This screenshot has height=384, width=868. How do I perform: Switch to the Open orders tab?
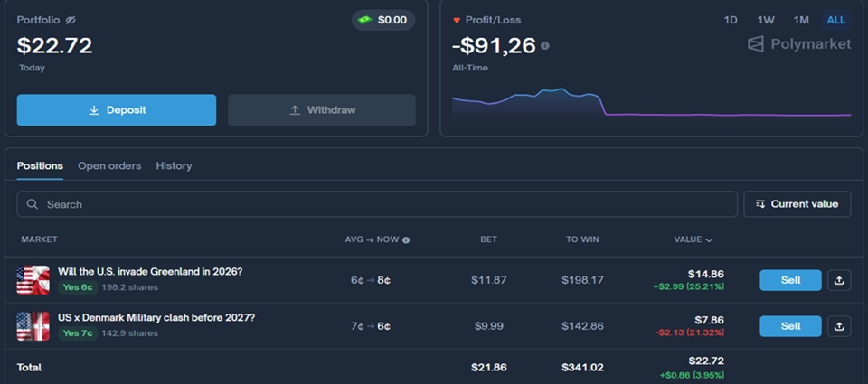tap(109, 166)
